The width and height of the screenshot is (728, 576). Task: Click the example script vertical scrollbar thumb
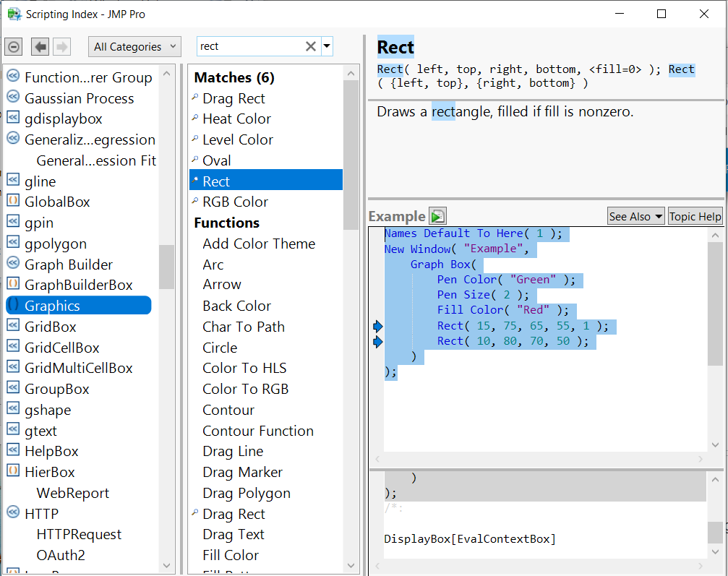(x=716, y=304)
